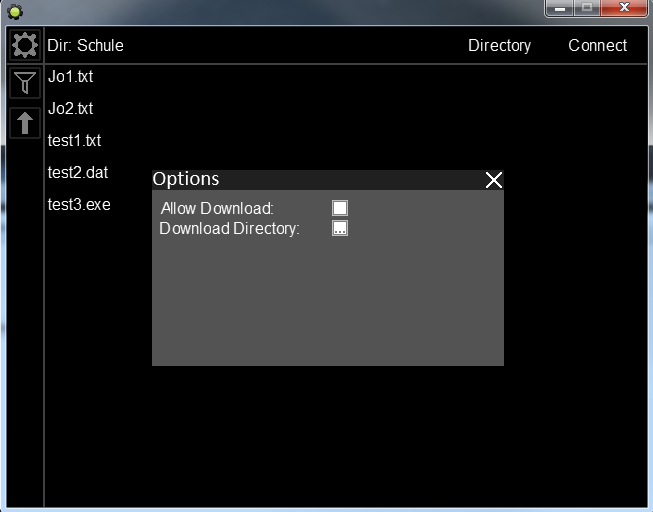The height and width of the screenshot is (512, 653).
Task: Click the Connect menu item
Action: 597,45
